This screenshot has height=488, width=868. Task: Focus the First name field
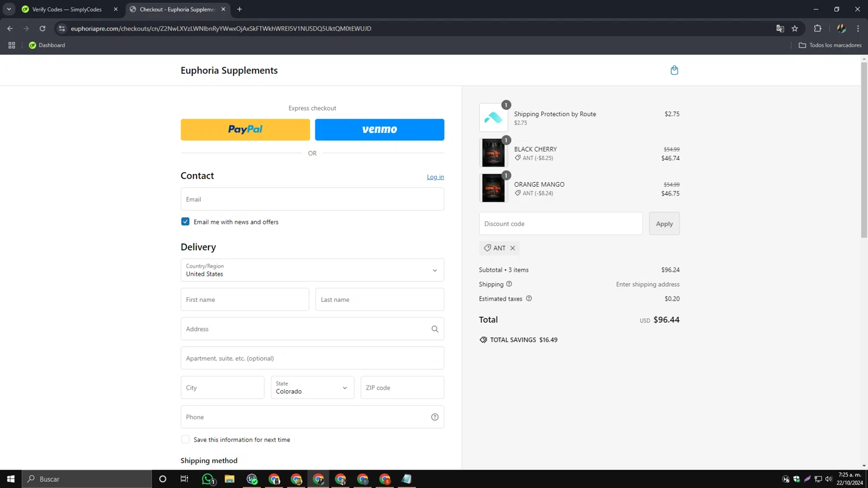click(245, 300)
